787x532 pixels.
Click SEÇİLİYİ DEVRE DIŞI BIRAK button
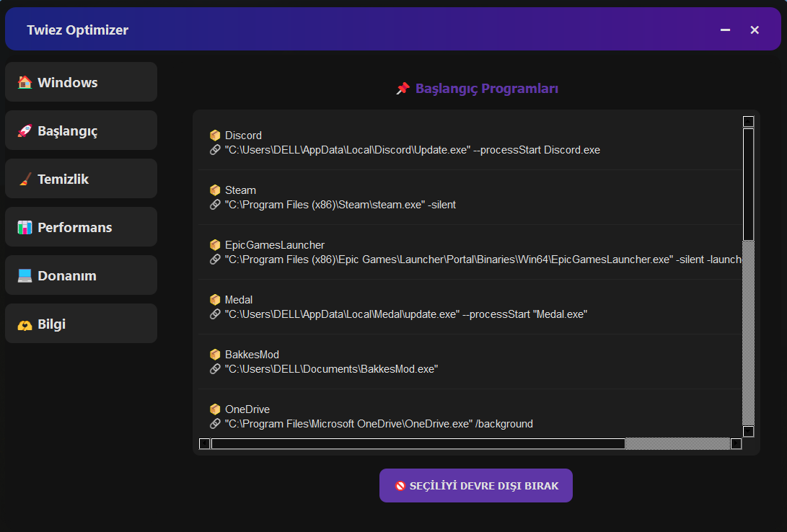(476, 485)
